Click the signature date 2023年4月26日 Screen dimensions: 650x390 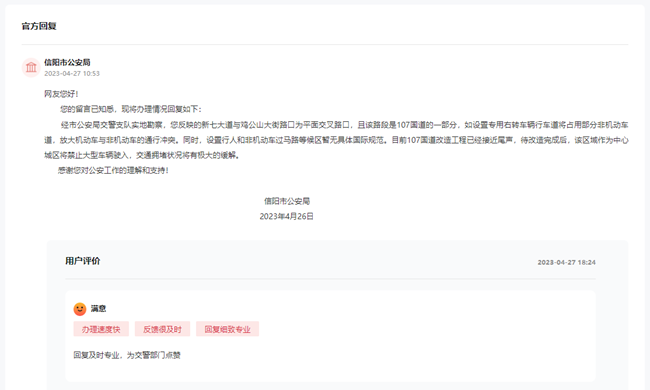[286, 216]
